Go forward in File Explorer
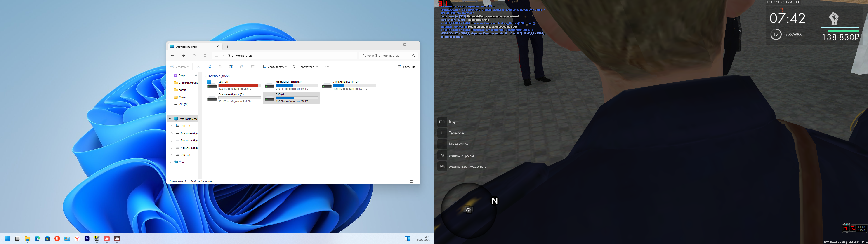Viewport: 868px width, 244px height. coord(183,56)
